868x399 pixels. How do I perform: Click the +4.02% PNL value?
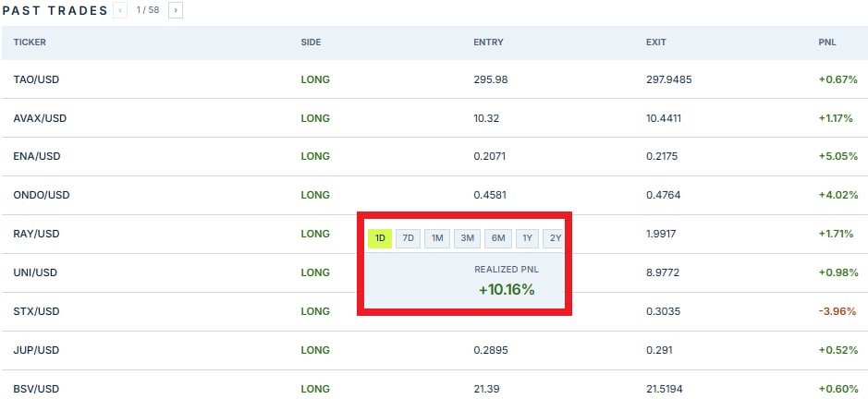838,196
